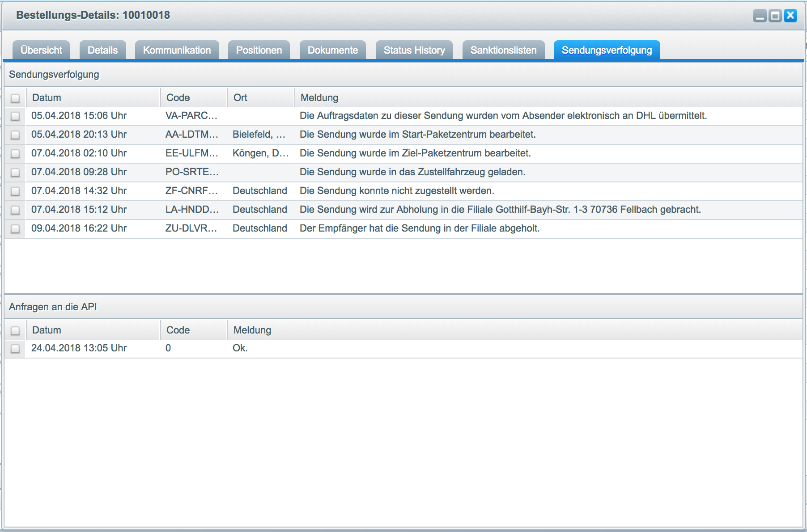The image size is (807, 532).
Task: Sort tracking table by Meldung column header
Action: (548, 97)
